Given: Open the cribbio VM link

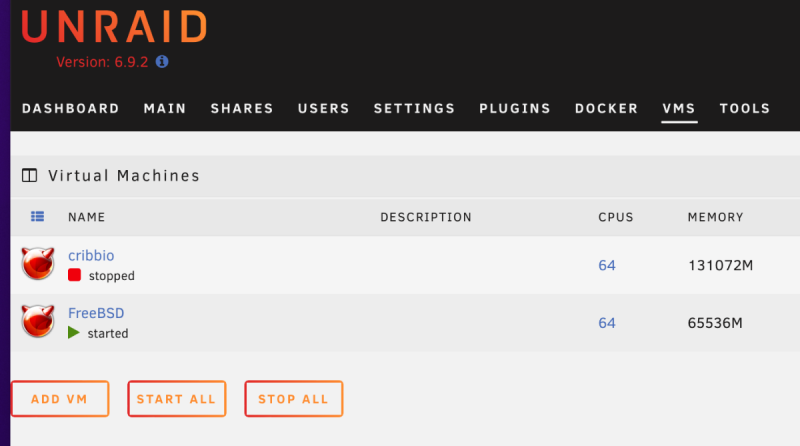Looking at the screenshot, I should tap(91, 255).
